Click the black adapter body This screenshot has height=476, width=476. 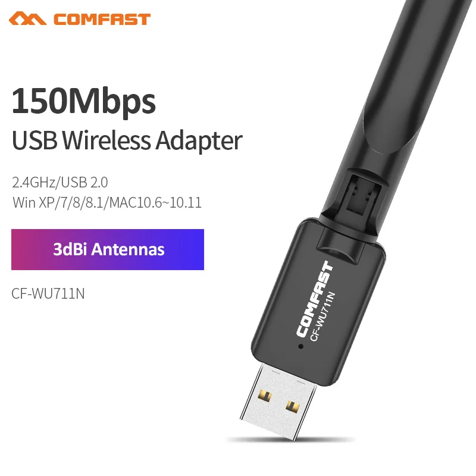tap(317, 302)
